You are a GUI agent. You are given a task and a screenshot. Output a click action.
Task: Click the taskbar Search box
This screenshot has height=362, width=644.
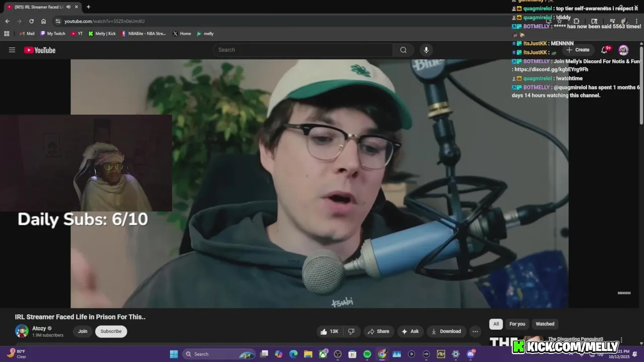(219, 354)
